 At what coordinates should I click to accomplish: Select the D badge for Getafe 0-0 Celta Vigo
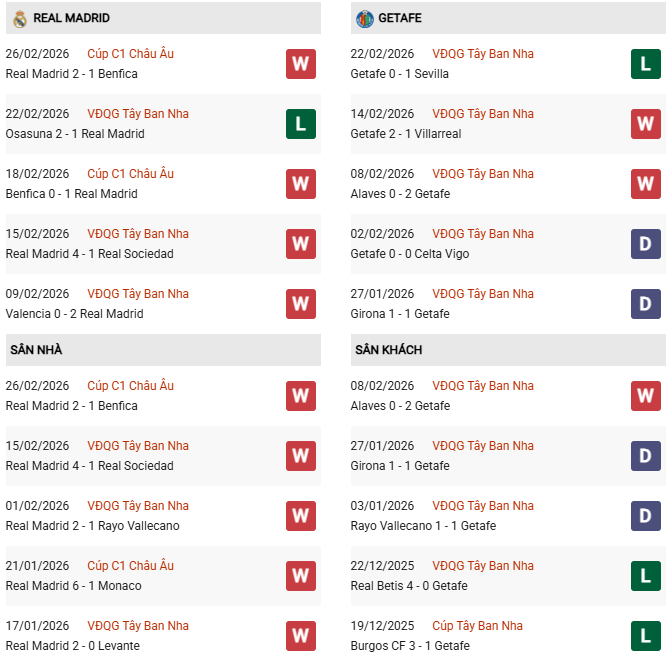645,244
